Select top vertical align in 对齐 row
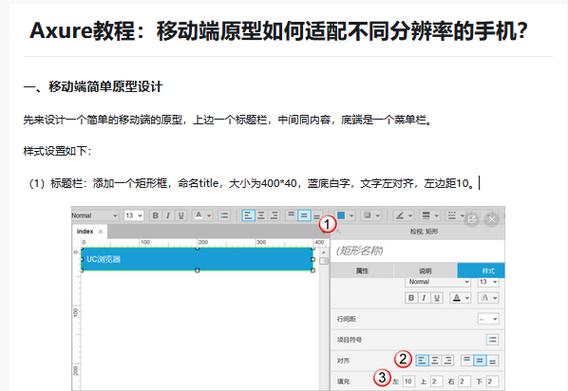Screen dimensions: 568x391 [467, 360]
